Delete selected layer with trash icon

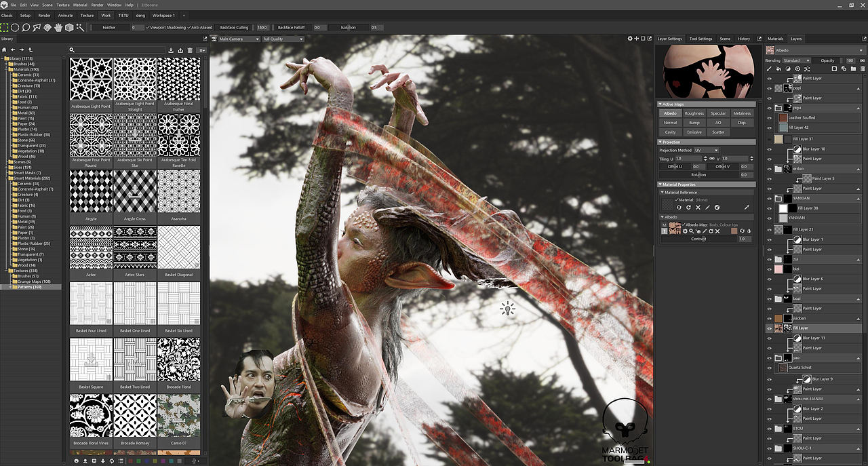[863, 69]
